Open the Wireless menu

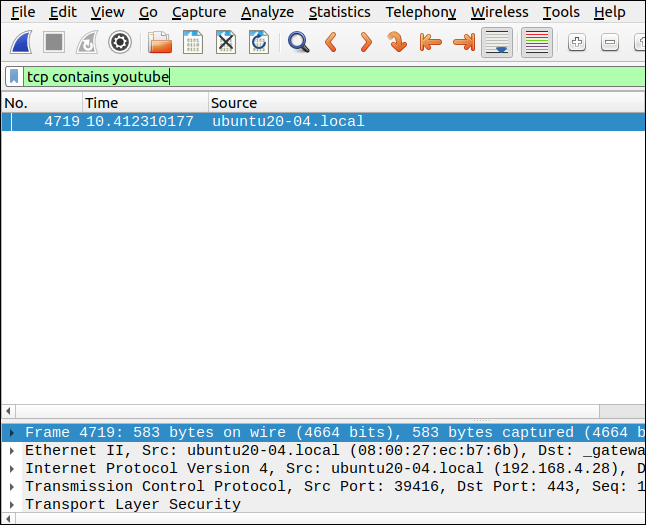pos(499,12)
